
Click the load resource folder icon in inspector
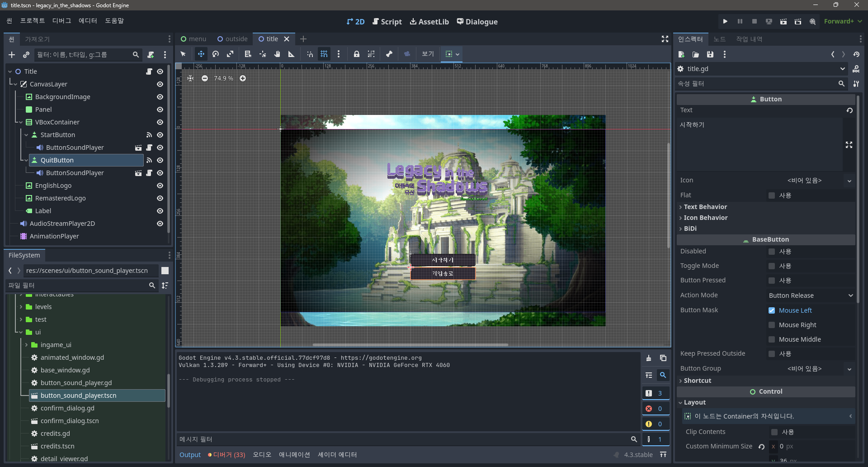[696, 54]
